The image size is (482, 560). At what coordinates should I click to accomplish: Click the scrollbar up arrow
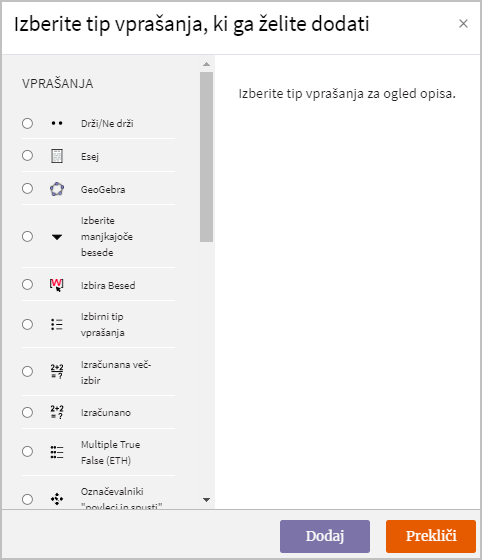(206, 64)
